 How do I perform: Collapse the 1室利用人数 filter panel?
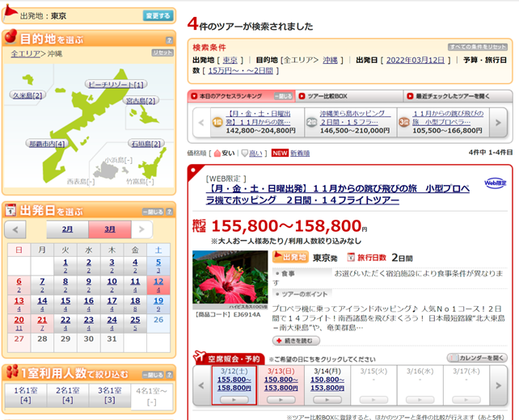[152, 374]
